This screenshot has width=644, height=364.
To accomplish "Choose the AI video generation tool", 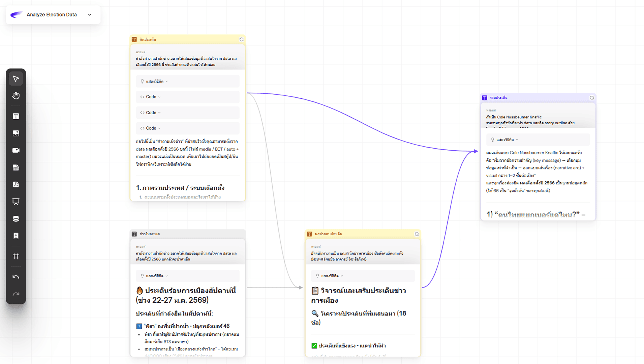I will 16,150.
